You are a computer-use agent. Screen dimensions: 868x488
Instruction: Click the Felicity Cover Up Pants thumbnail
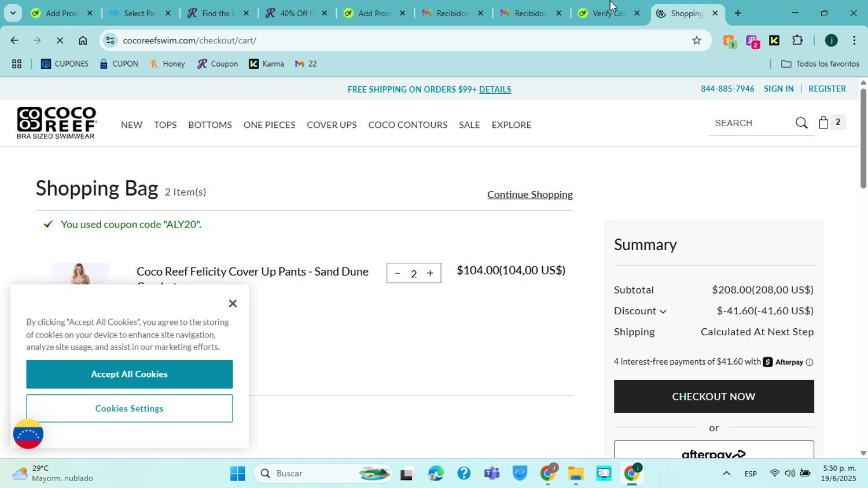(80, 273)
